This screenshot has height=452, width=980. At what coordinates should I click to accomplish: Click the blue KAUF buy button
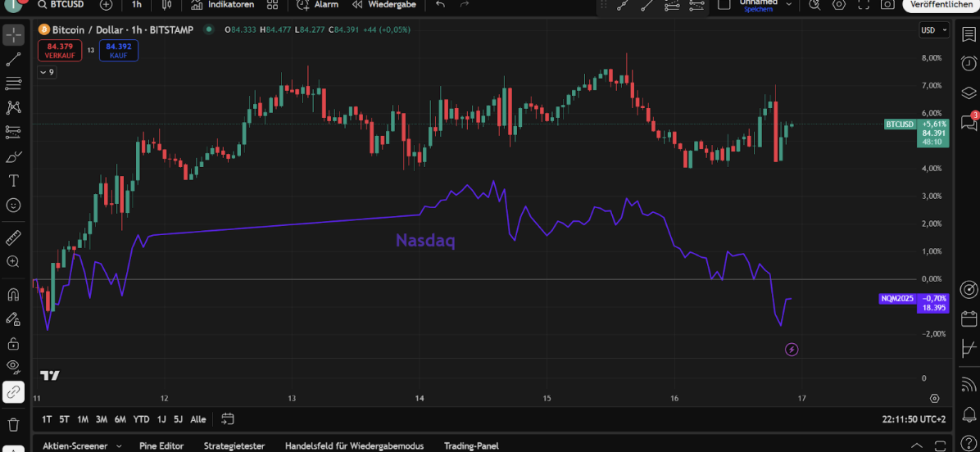point(119,51)
